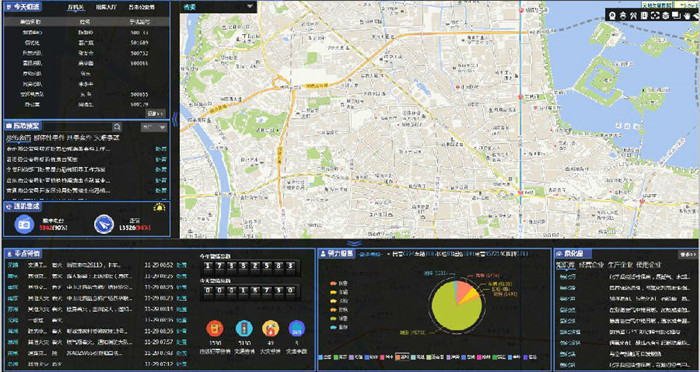
Task: Open the 使用企业 tab in 危化品 panel
Action: [x=648, y=264]
